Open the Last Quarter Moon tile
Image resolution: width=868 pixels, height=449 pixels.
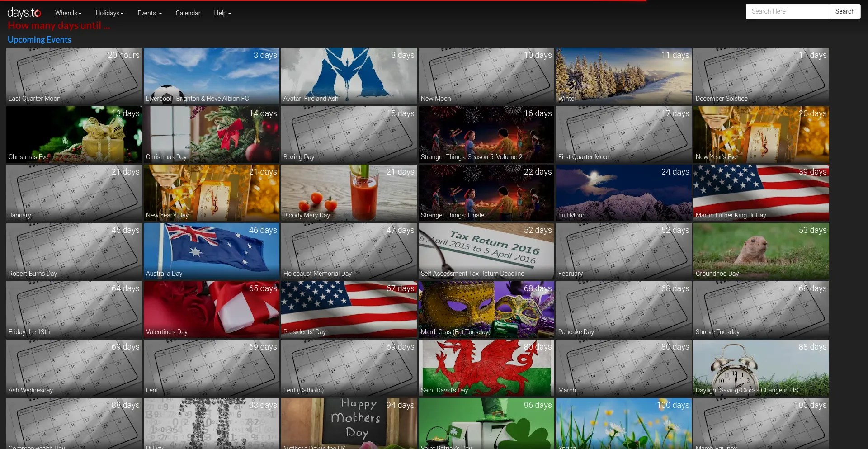coord(74,76)
